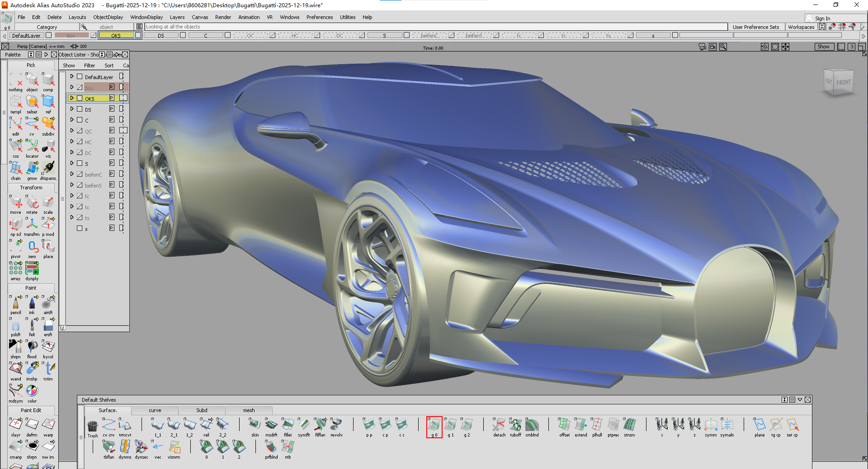The height and width of the screenshot is (469, 868).
Task: Enable the checkbox next to the OKS layer
Action: (79, 98)
